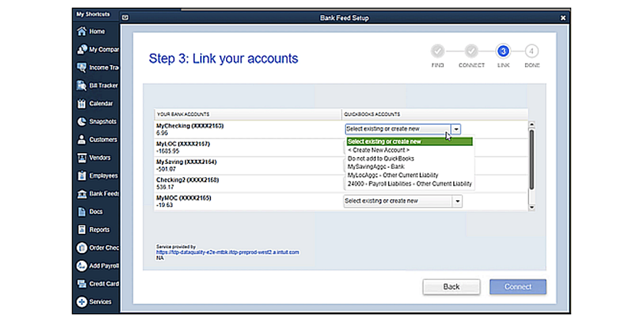Select '24000 - Payroll Liabilities' option
Screen dimensions: 644x322
[x=409, y=184]
